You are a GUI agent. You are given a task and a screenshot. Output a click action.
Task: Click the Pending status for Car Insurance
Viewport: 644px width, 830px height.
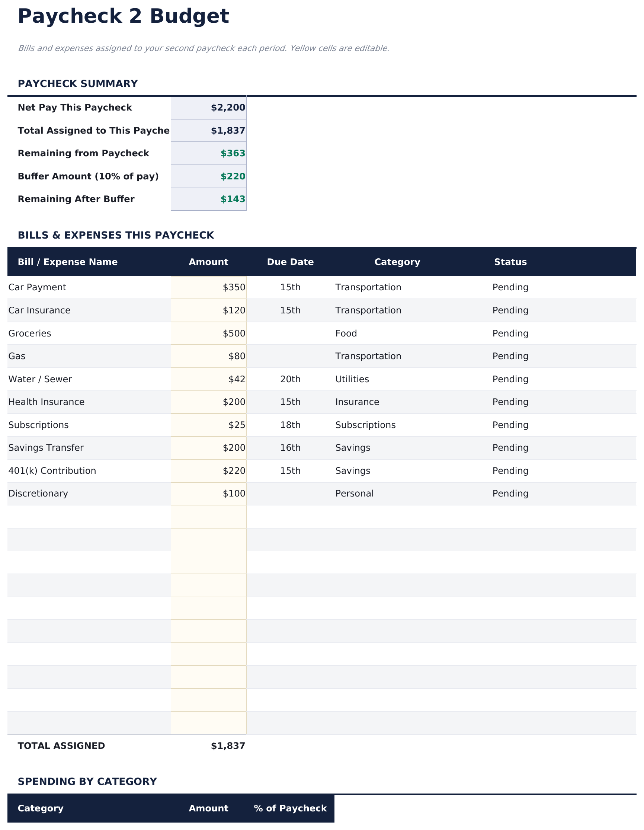pos(510,310)
